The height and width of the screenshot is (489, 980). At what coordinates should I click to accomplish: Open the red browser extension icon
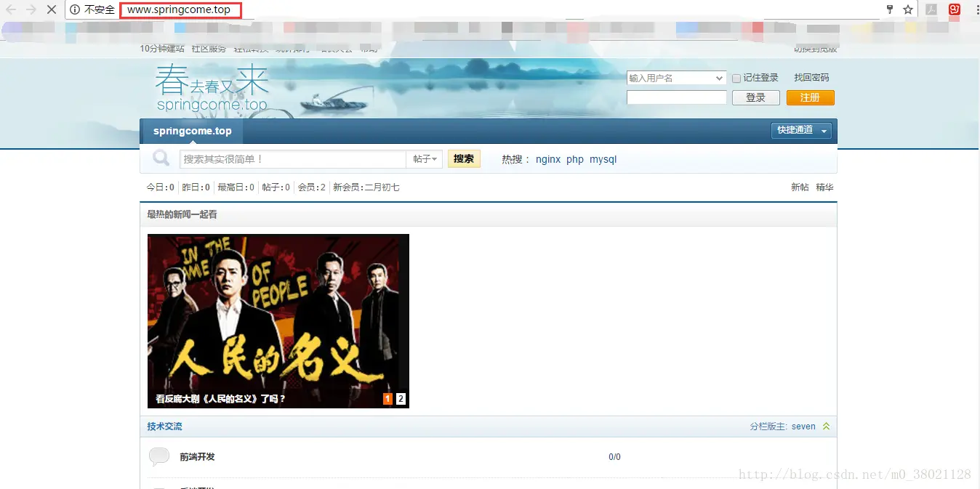pyautogui.click(x=955, y=9)
